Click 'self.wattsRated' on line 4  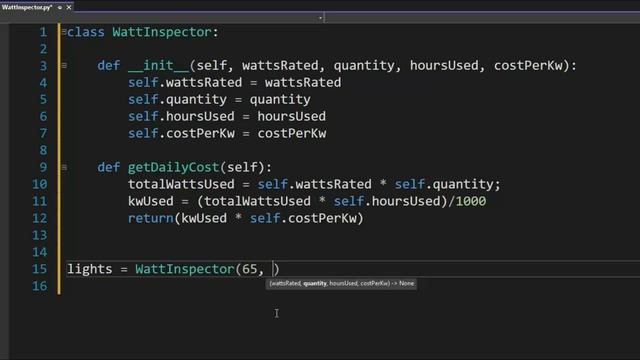pos(185,82)
